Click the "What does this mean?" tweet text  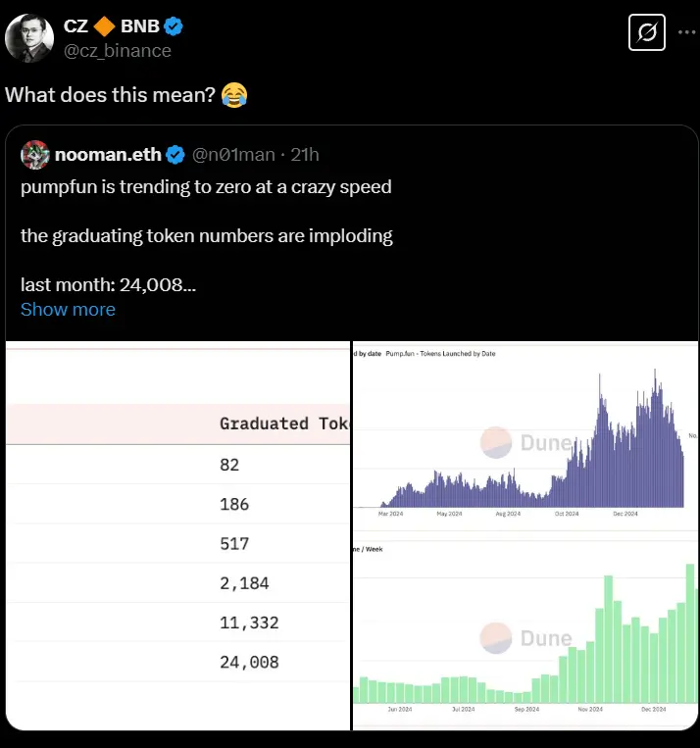tap(108, 95)
